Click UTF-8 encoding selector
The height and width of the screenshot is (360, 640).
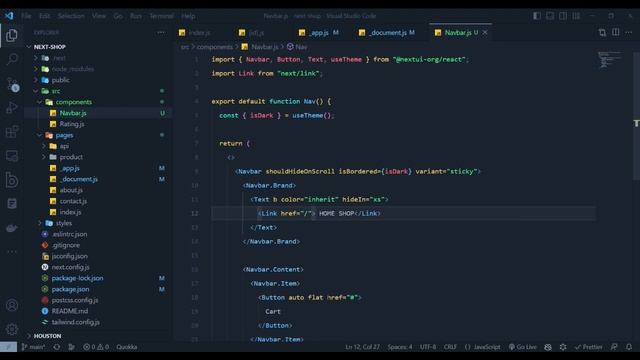pyautogui.click(x=428, y=347)
